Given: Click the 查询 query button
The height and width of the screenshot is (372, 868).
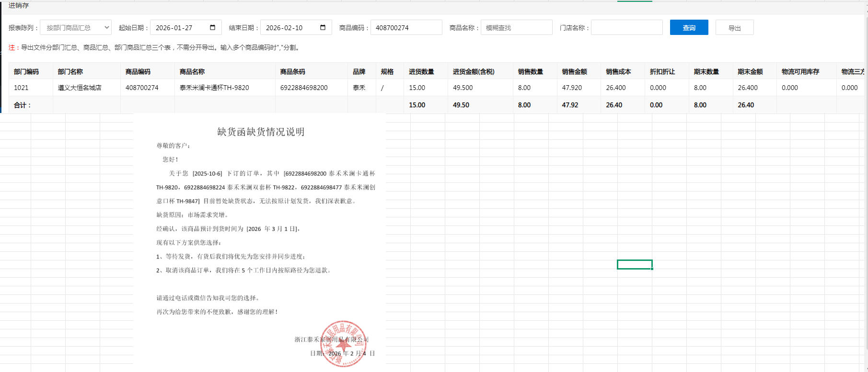Looking at the screenshot, I should (x=689, y=28).
